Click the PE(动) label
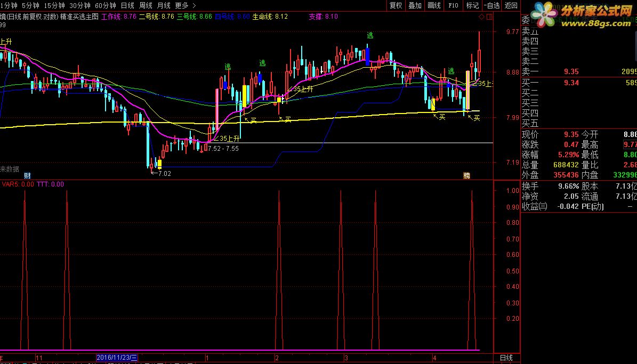Screen dimensions: 637x364 point(593,206)
